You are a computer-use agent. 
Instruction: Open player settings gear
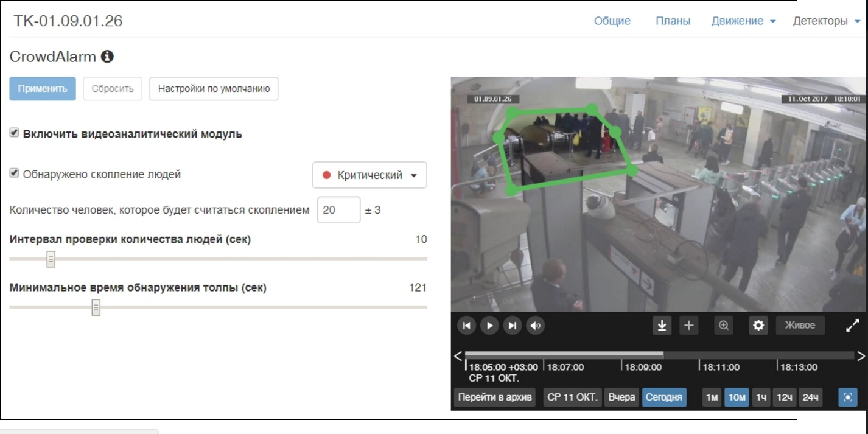(x=758, y=326)
